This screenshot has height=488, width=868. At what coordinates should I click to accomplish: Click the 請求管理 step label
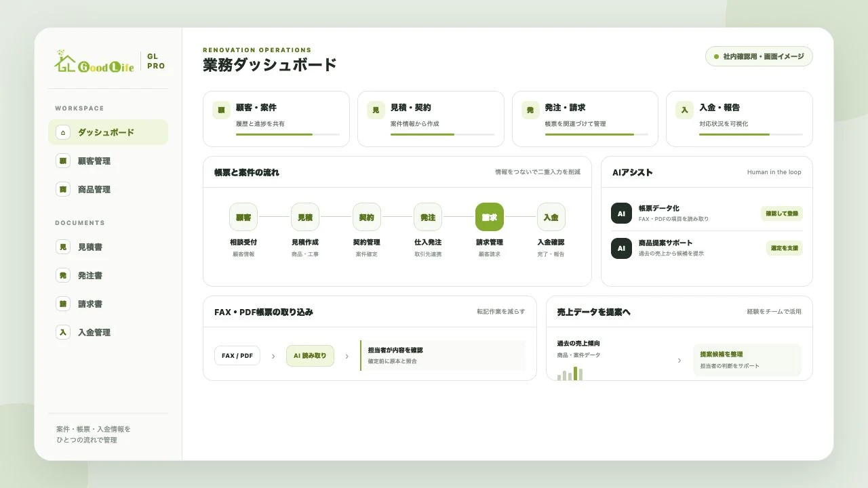tap(490, 242)
